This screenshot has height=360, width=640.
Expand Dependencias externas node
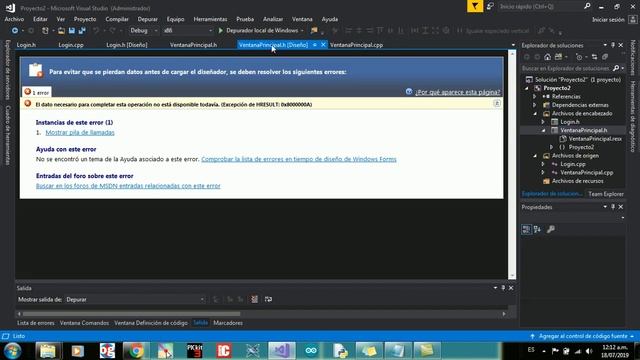coord(535,105)
